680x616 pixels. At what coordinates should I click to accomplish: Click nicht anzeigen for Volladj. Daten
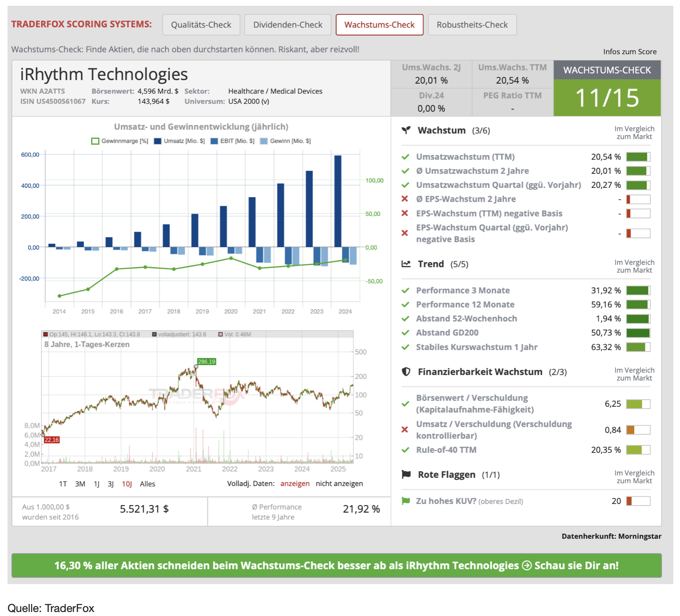click(339, 483)
